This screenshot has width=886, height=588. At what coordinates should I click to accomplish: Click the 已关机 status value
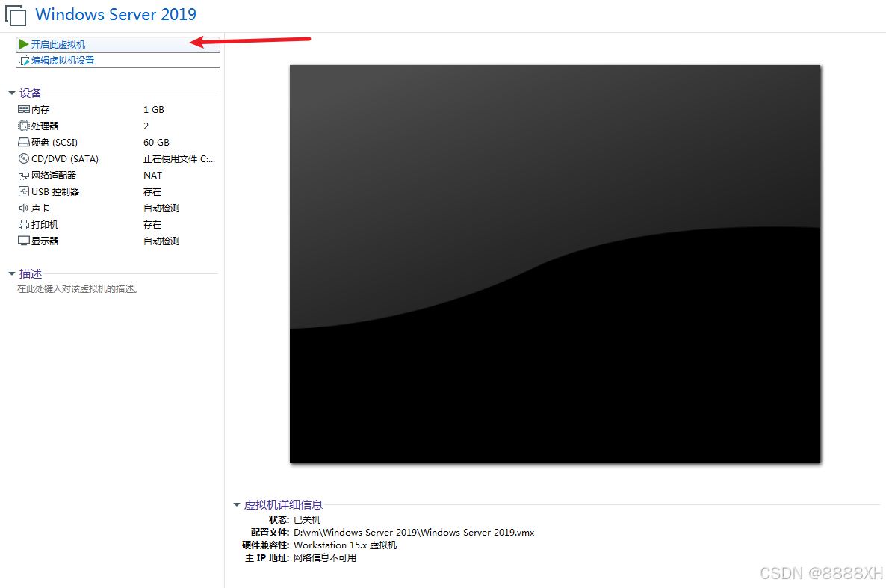tap(307, 519)
